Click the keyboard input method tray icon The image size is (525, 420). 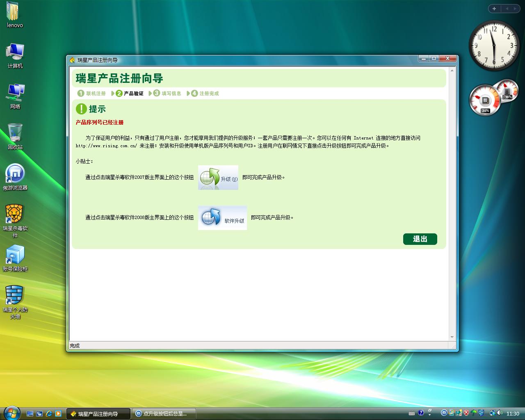pos(412,413)
